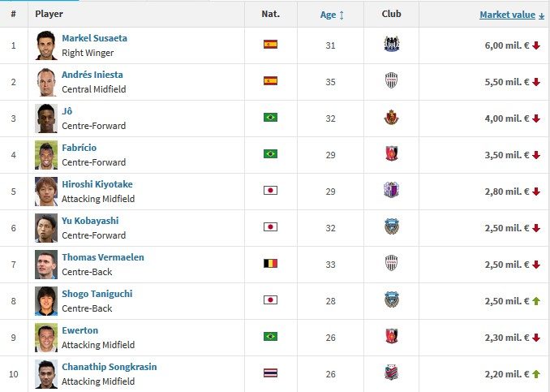Click the Brazilian flag in Fabrício's row
The height and width of the screenshot is (392, 550).
pyautogui.click(x=270, y=153)
